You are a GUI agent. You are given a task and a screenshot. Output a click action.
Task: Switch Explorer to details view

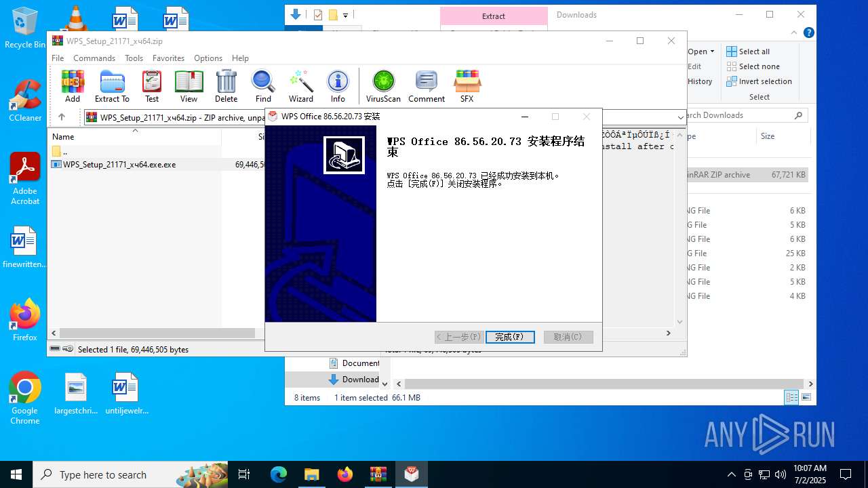[x=791, y=398]
